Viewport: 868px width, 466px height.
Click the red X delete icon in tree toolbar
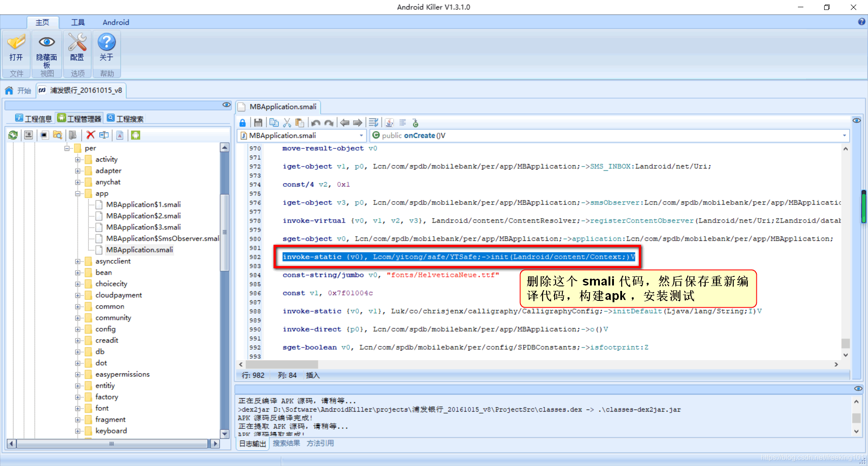tap(90, 135)
